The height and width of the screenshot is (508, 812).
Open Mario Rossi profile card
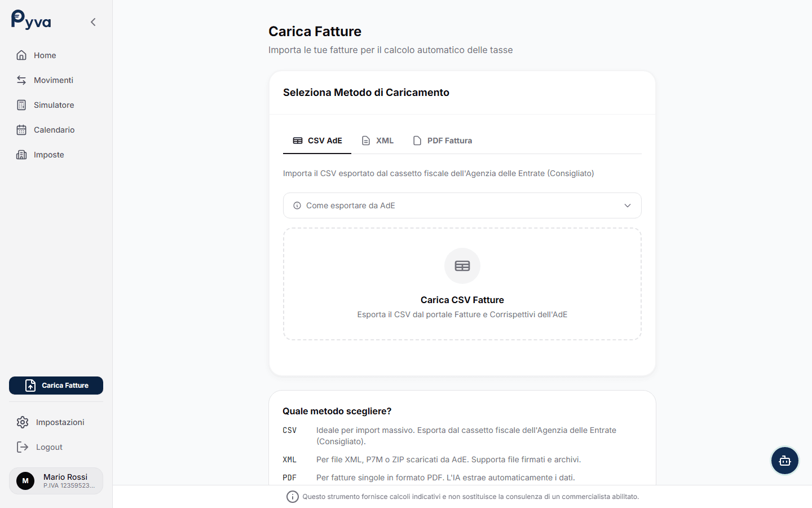56,481
